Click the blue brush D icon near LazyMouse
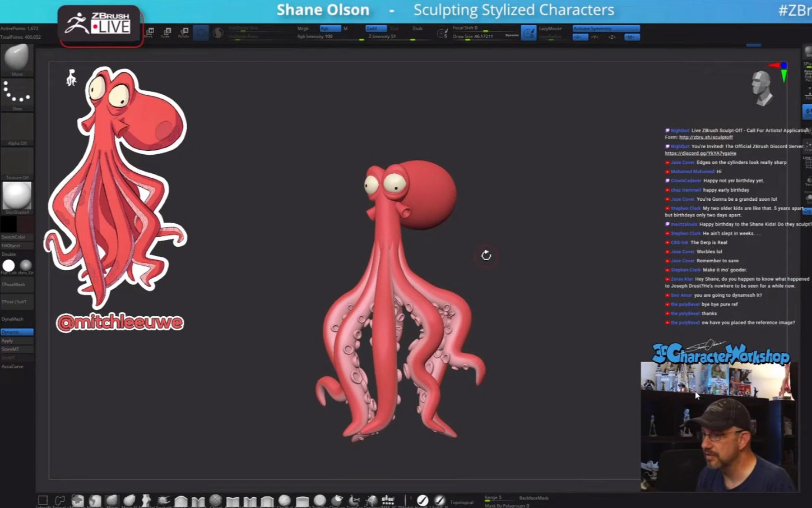Screen dimensions: 812x508 (528, 33)
